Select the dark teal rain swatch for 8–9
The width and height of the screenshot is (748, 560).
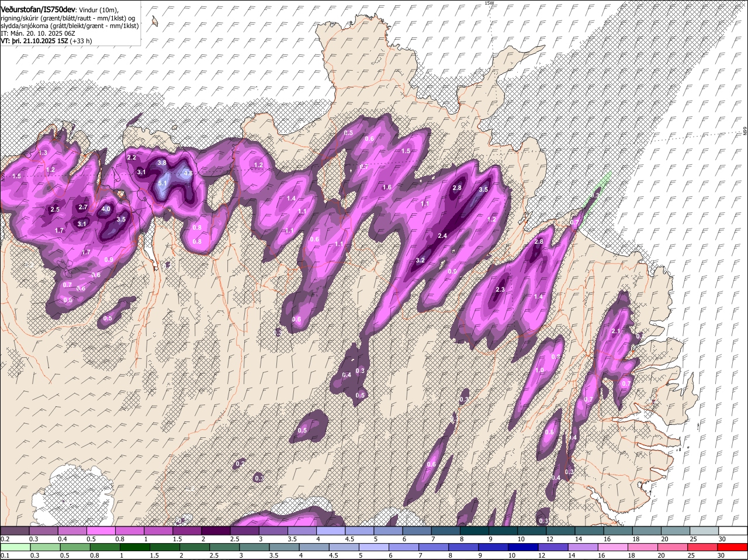click(476, 530)
